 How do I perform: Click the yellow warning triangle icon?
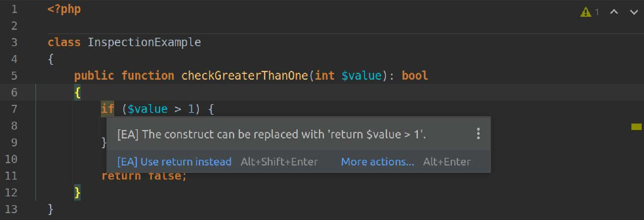point(586,12)
